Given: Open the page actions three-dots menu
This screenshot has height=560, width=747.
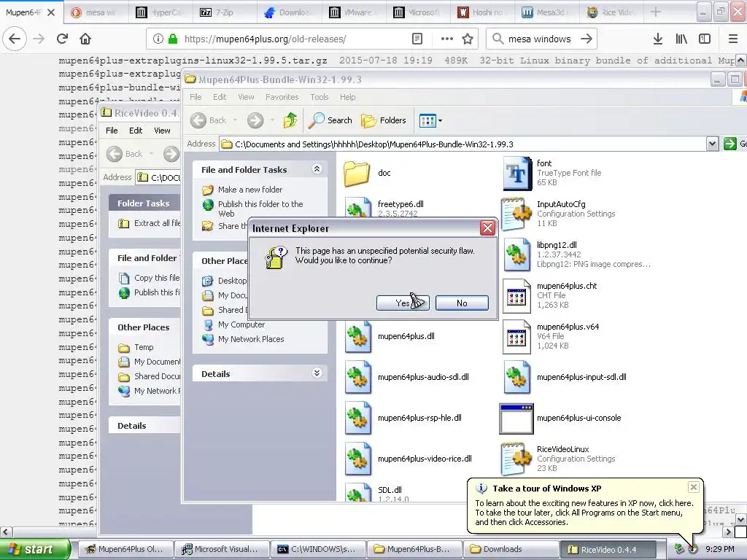Looking at the screenshot, I should point(447,39).
